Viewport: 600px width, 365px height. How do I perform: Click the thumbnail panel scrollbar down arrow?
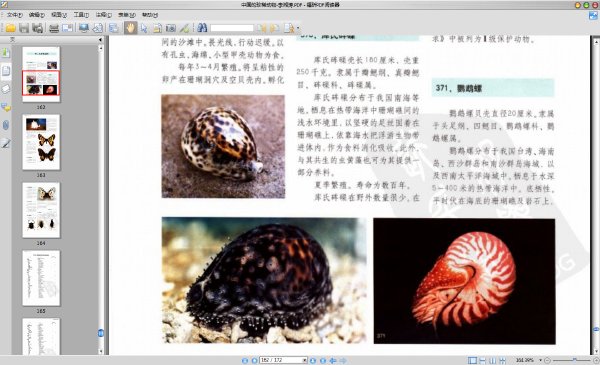coord(101,351)
